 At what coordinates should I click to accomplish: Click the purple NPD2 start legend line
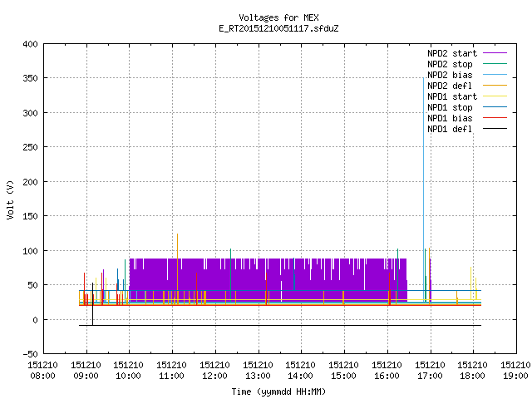tap(495, 53)
